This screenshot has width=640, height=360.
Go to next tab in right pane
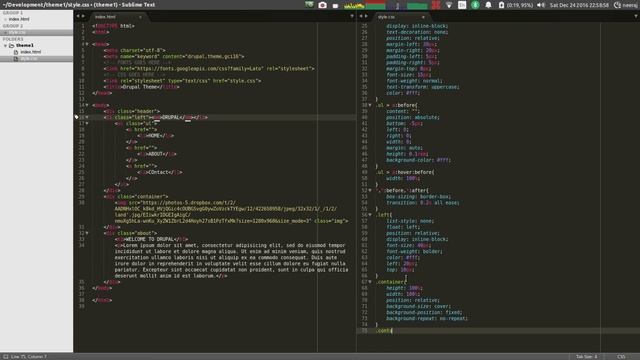pyautogui.click(x=366, y=16)
